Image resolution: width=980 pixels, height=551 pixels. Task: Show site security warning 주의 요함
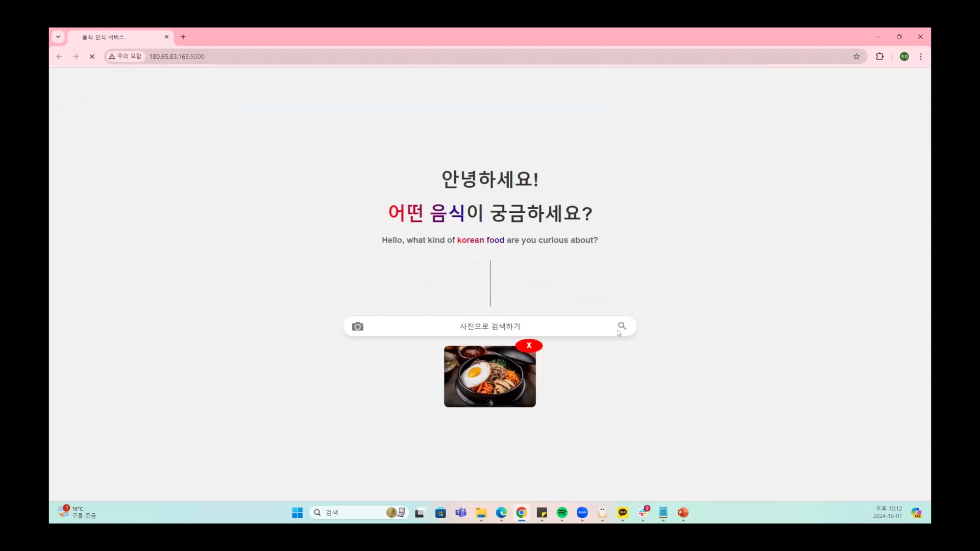pos(126,57)
